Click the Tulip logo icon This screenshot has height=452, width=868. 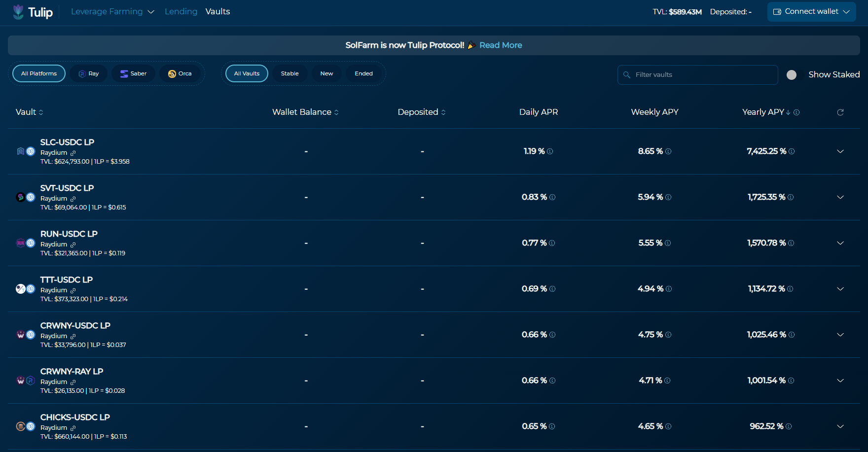click(x=18, y=12)
